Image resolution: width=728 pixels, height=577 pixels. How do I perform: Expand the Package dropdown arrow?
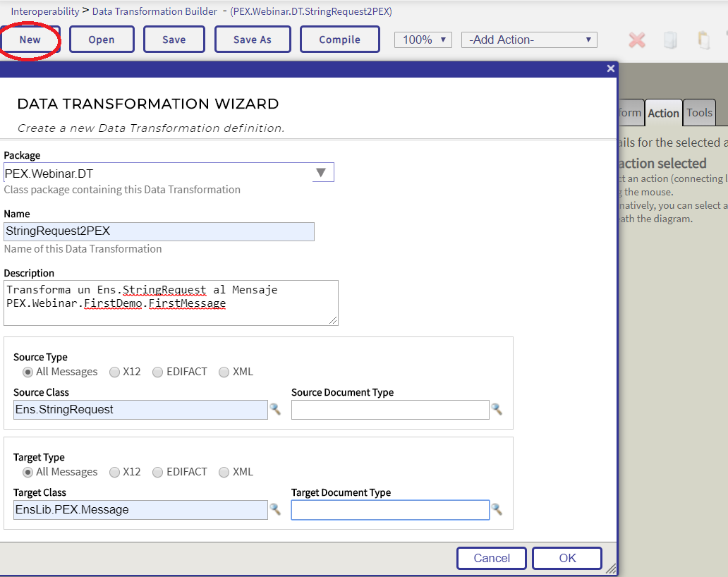[322, 173]
